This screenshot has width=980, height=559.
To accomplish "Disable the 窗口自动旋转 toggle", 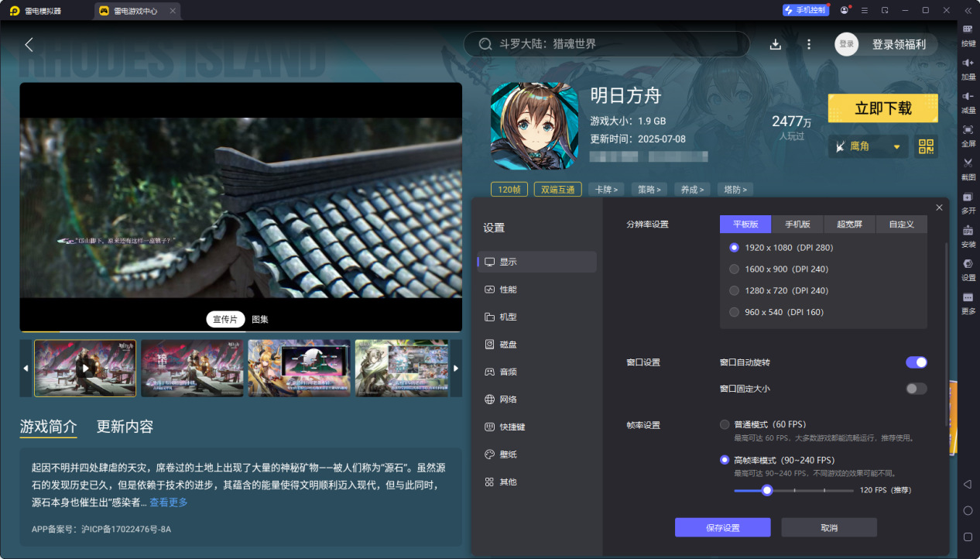I will click(x=917, y=362).
